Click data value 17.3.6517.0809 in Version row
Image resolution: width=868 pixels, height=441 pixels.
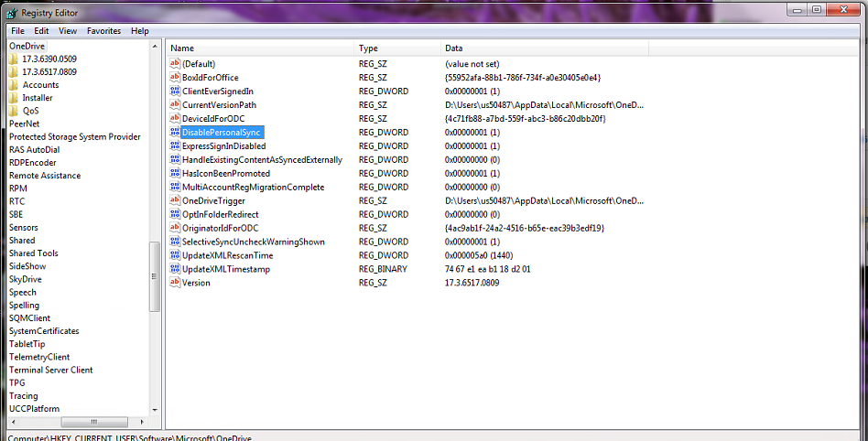pyautogui.click(x=472, y=283)
